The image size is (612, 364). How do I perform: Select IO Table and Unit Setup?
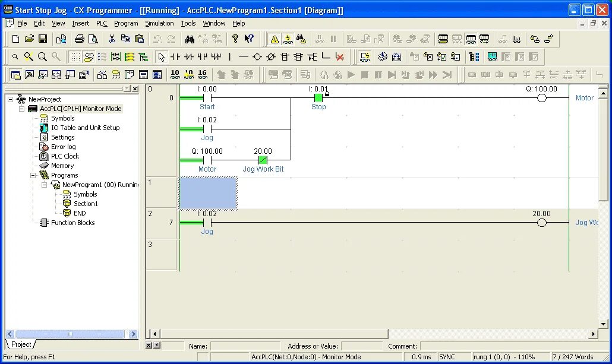(x=85, y=128)
